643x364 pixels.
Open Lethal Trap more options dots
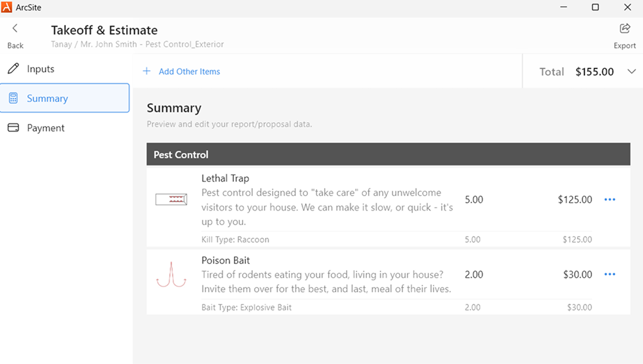pyautogui.click(x=610, y=200)
